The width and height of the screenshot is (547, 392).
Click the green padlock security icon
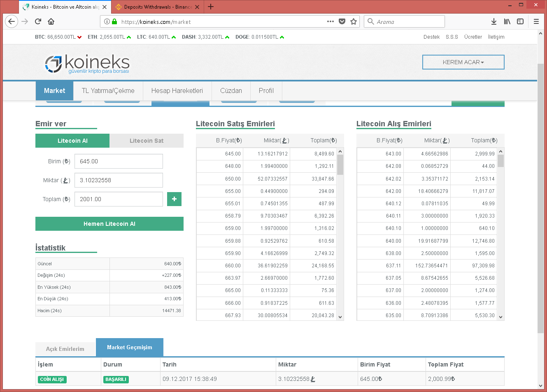(114, 21)
